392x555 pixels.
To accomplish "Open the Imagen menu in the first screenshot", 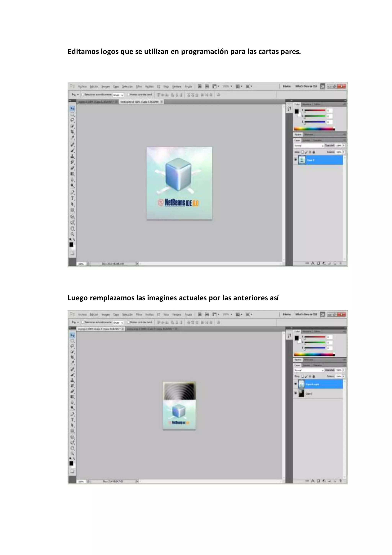I will 105,86.
